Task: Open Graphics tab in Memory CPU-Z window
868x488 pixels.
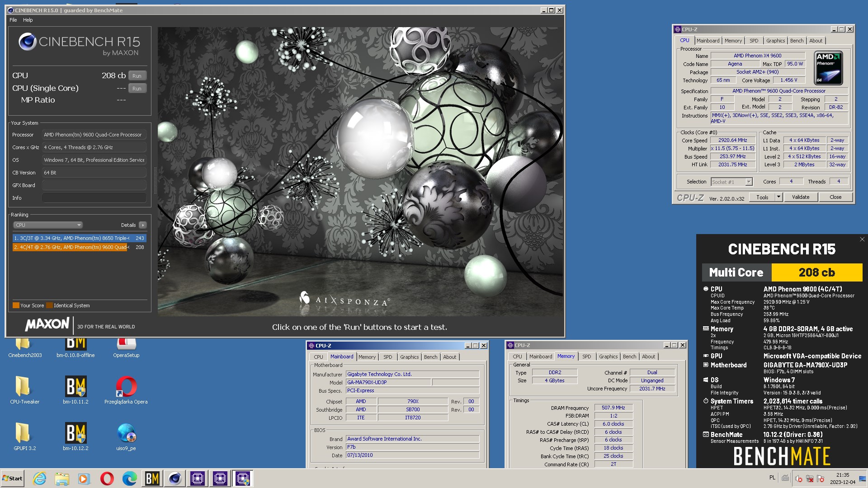Action: point(608,357)
